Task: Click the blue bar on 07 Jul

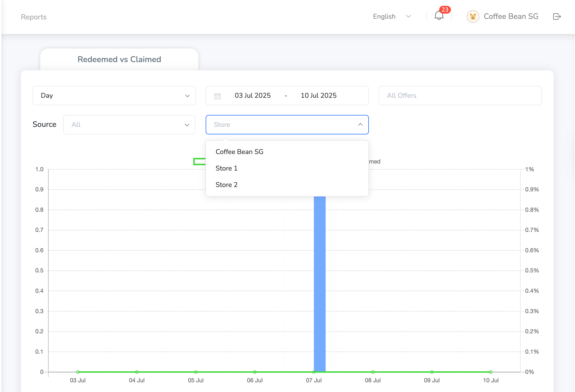Action: (x=319, y=284)
